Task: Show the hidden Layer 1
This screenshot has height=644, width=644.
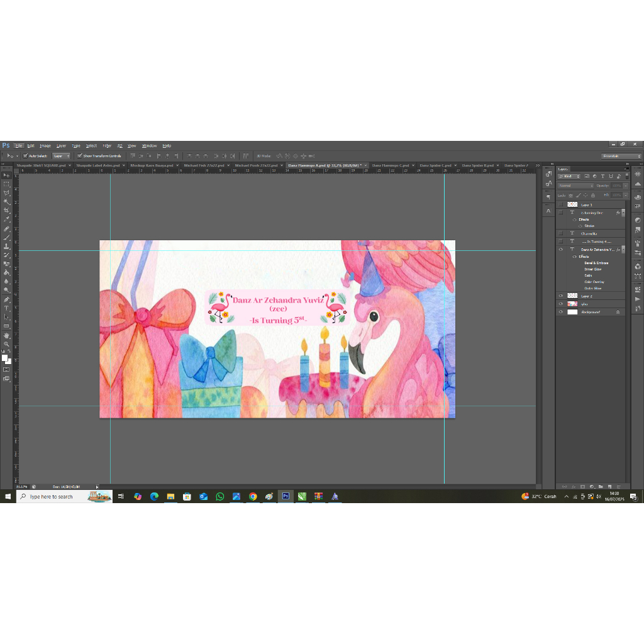Action: click(x=561, y=204)
